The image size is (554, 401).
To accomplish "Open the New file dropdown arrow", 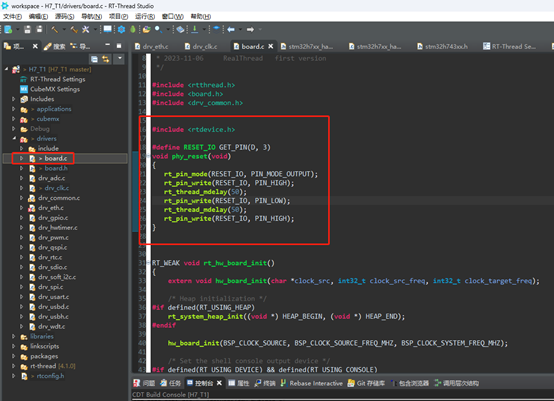I will [x=18, y=30].
